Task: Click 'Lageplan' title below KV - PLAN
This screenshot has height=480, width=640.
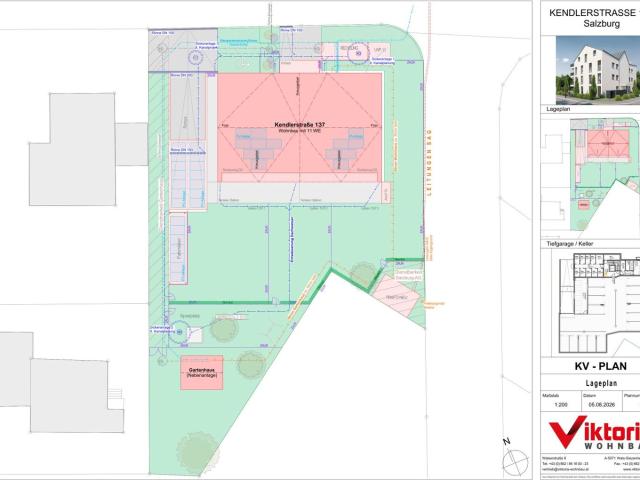Action: pyautogui.click(x=601, y=383)
